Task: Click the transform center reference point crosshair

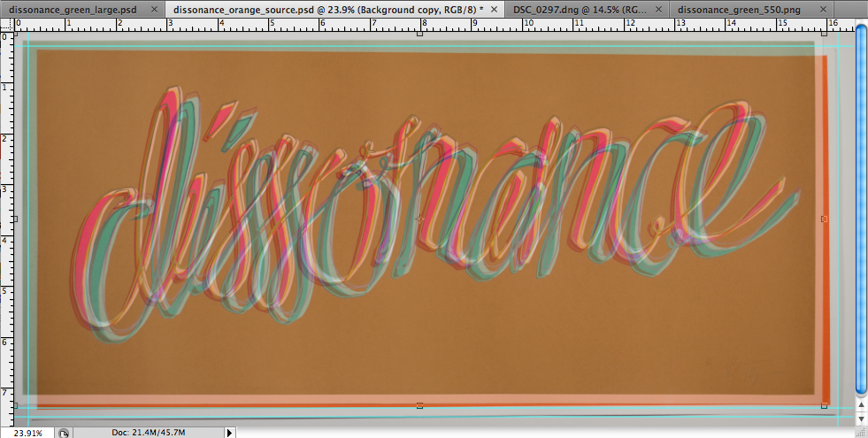Action: pos(419,218)
